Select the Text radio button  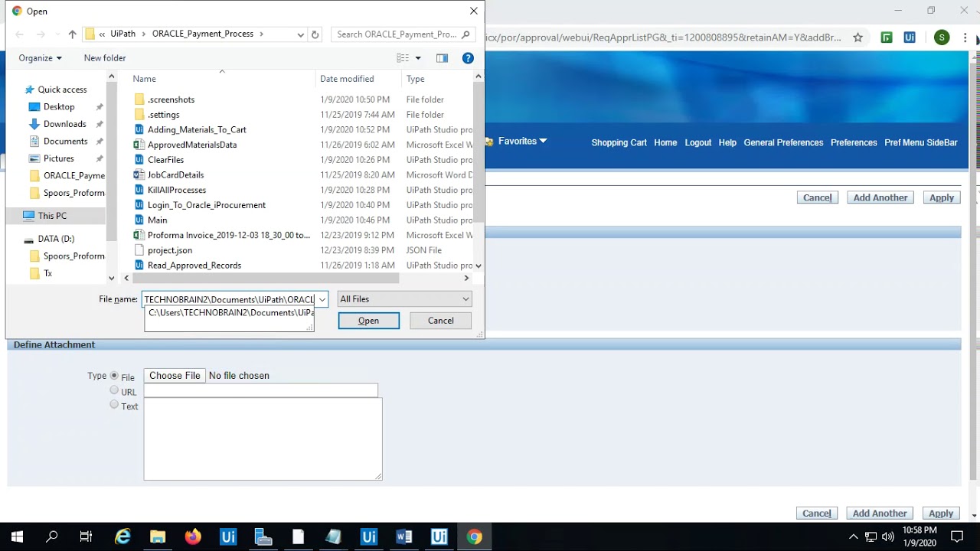coord(114,405)
